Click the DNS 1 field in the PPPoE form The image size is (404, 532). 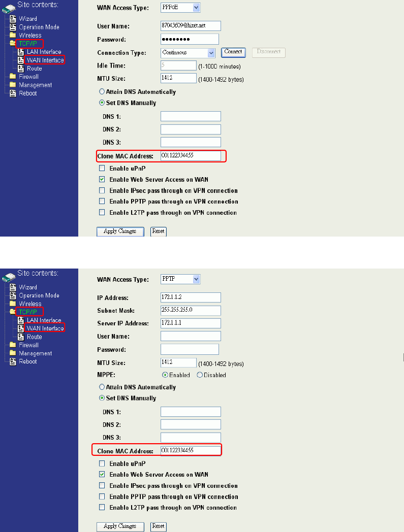pyautogui.click(x=191, y=116)
